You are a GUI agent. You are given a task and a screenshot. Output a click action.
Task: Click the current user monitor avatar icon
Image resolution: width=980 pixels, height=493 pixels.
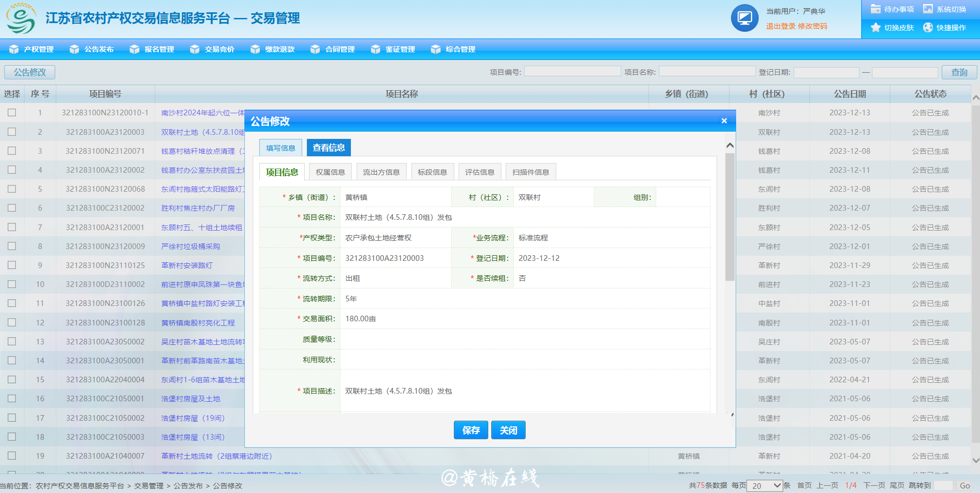[x=744, y=18]
